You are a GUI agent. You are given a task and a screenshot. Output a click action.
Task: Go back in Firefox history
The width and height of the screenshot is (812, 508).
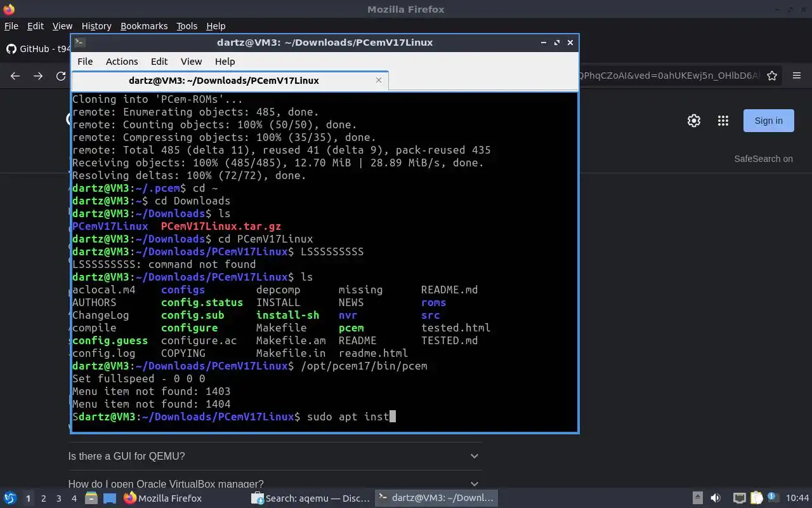[15, 76]
